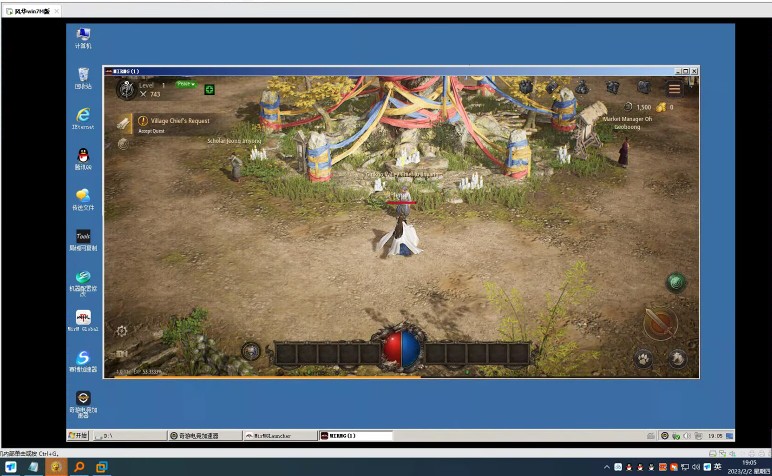Click the small camera icon below the settings gear
This screenshot has height=476, width=772.
(x=122, y=353)
